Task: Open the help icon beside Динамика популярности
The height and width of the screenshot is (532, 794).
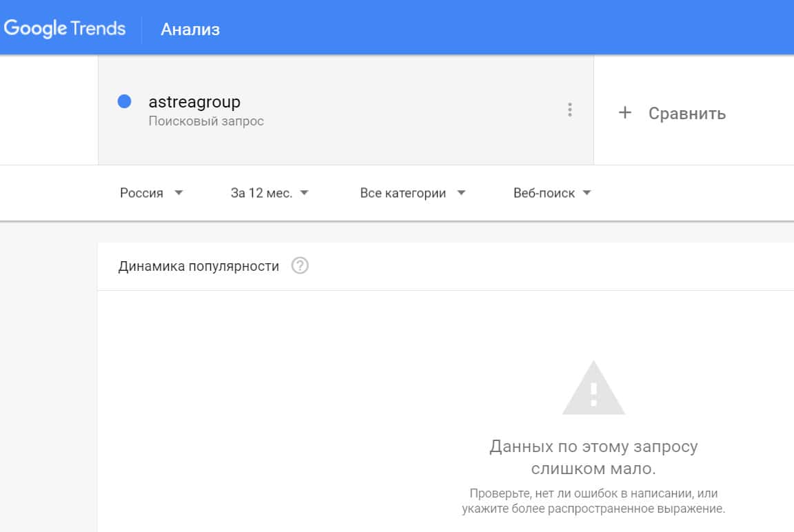Action: pyautogui.click(x=300, y=266)
